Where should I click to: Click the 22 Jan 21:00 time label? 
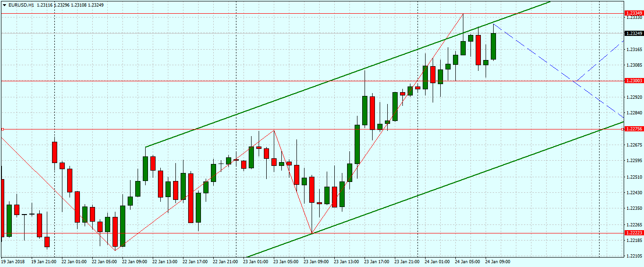[x=225, y=261]
